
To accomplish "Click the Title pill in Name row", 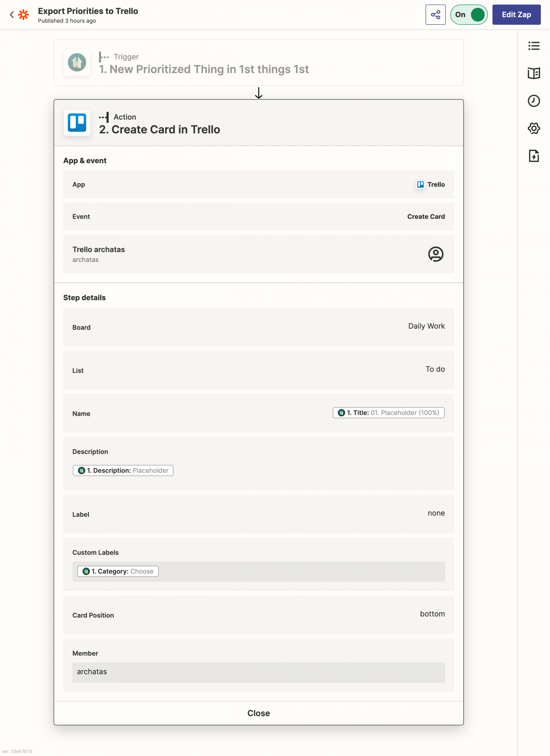I will [388, 413].
